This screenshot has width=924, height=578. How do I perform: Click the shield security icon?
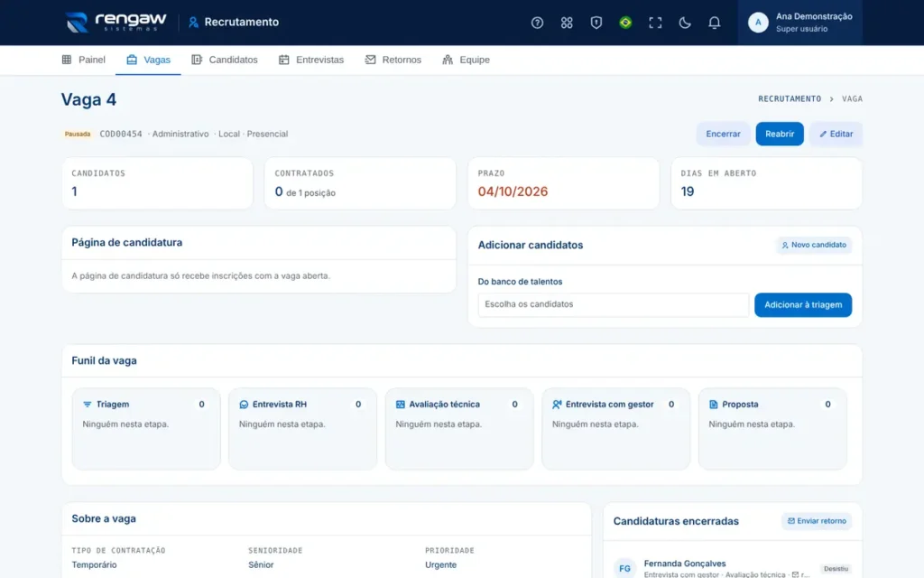[596, 23]
